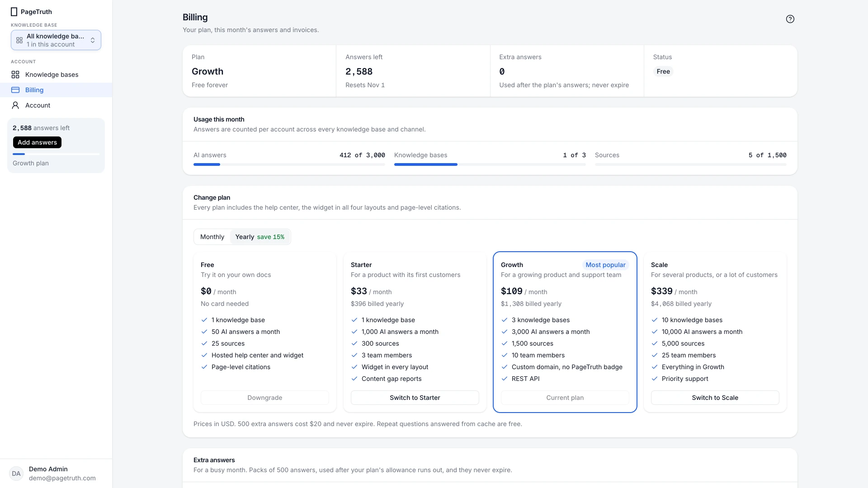The width and height of the screenshot is (868, 488).
Task: Open the Demo Admin profile entry
Action: pos(56,474)
